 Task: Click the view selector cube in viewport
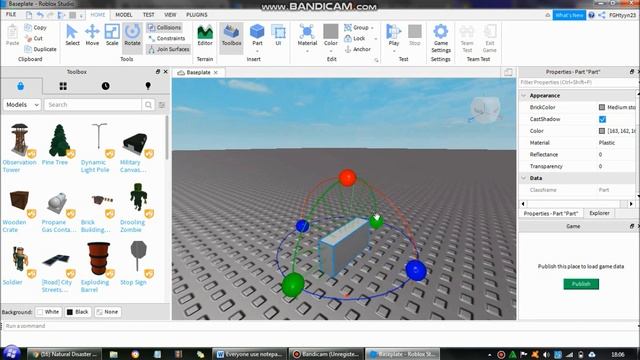click(485, 109)
